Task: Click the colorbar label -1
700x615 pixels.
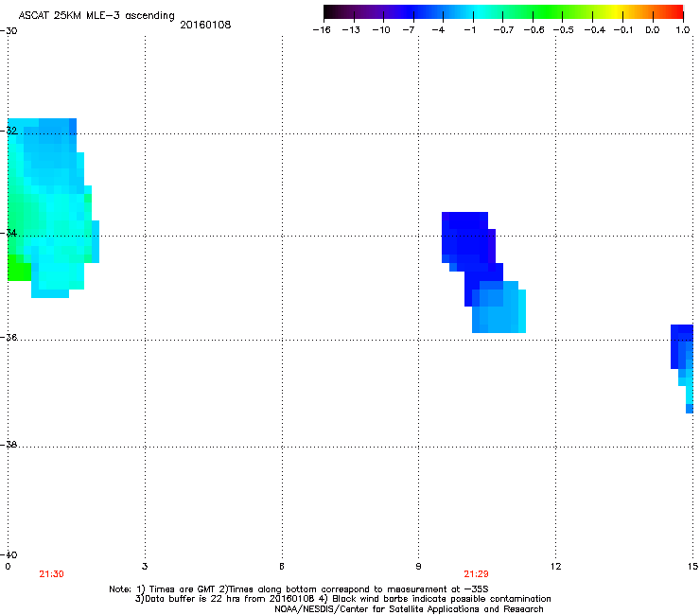Action: [469, 30]
